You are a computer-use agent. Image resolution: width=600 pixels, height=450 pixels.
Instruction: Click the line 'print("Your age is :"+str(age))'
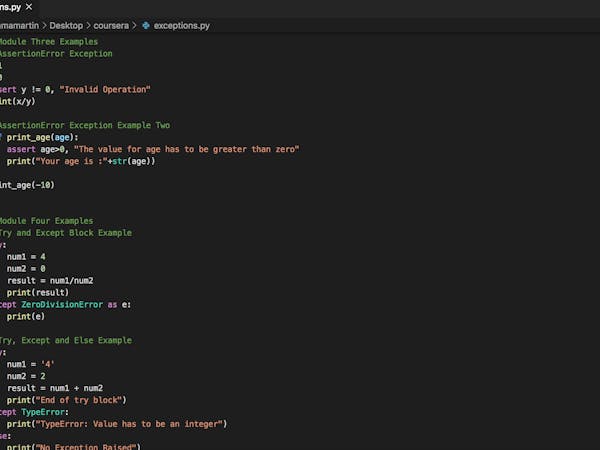click(81, 161)
